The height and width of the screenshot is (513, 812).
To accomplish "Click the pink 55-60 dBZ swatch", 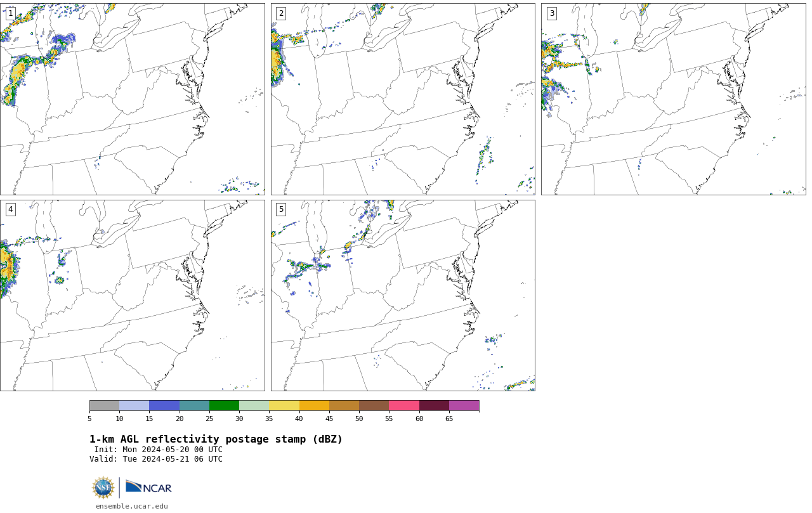I will (x=404, y=406).
